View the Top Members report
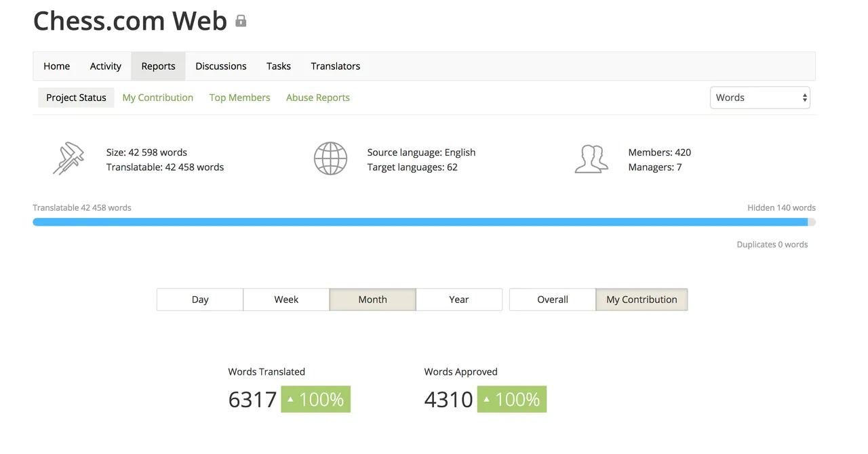This screenshot has width=868, height=454. 239,98
